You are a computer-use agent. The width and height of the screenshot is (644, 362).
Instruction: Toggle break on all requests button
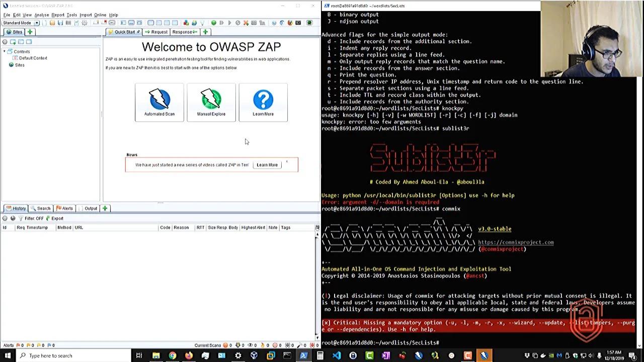214,23
